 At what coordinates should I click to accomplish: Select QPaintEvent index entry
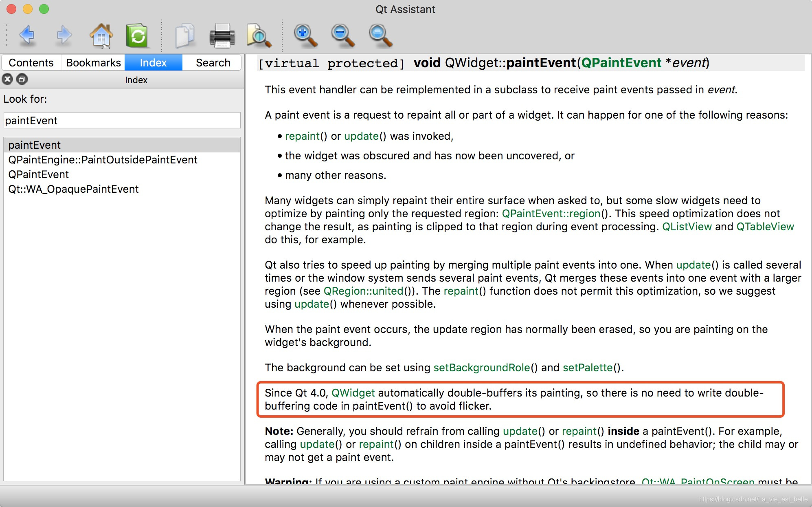click(x=122, y=174)
